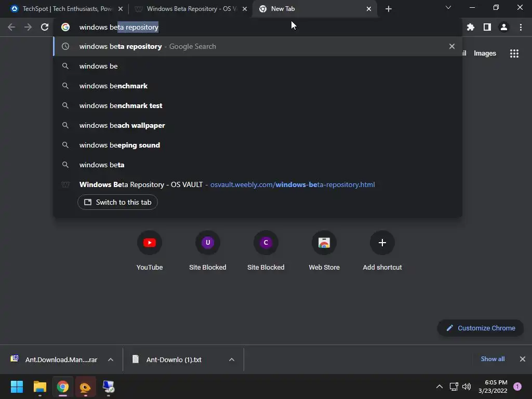Open the OS VAULT osvault.weebly.com suggestion
Viewport: 532px width, 399px height.
258,184
